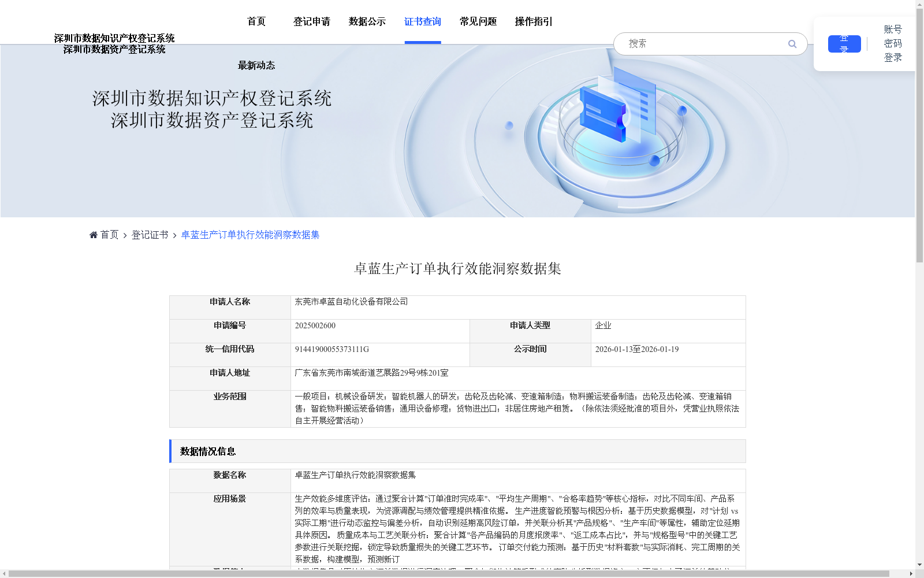Open 登记证书 breadcrumb link
924x578 pixels.
[150, 235]
